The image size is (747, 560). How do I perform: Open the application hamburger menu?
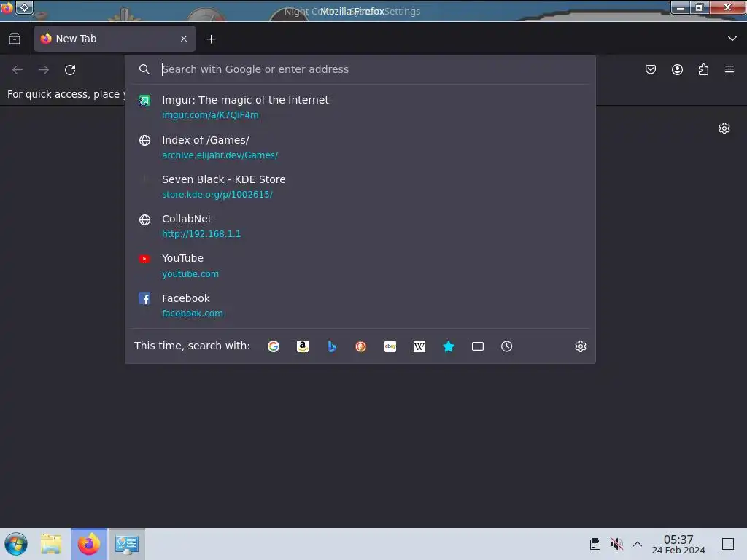point(729,69)
